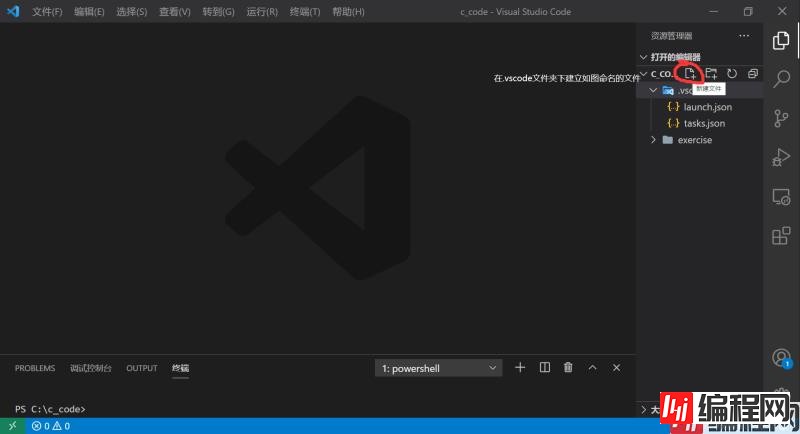Collapse the .vscode folder
The image size is (800, 434).
tap(654, 90)
